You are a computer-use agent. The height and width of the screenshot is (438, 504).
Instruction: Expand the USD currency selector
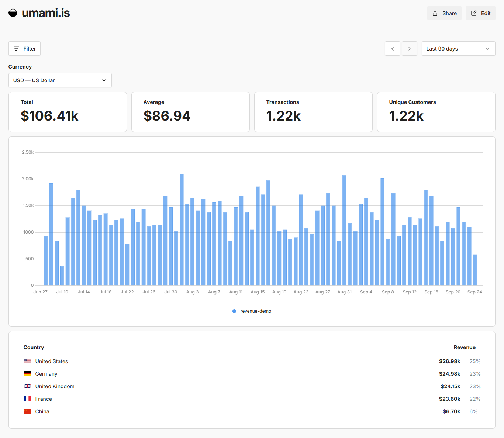point(60,80)
